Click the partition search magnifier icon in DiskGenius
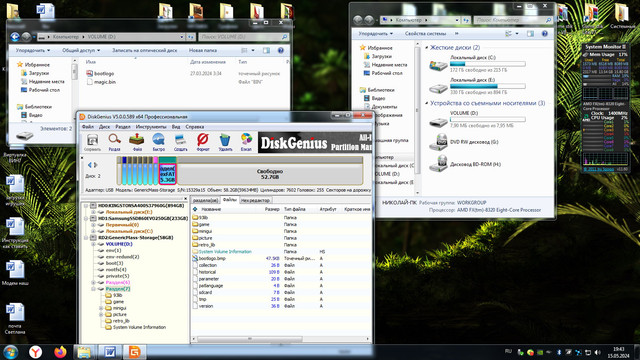Image resolution: width=640 pixels, height=360 pixels. (114, 140)
